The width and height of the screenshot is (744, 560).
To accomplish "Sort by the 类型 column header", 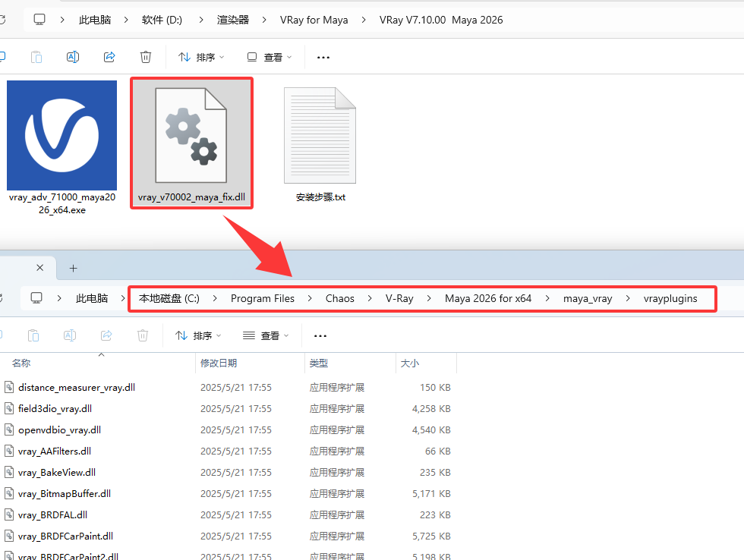I will coord(318,363).
